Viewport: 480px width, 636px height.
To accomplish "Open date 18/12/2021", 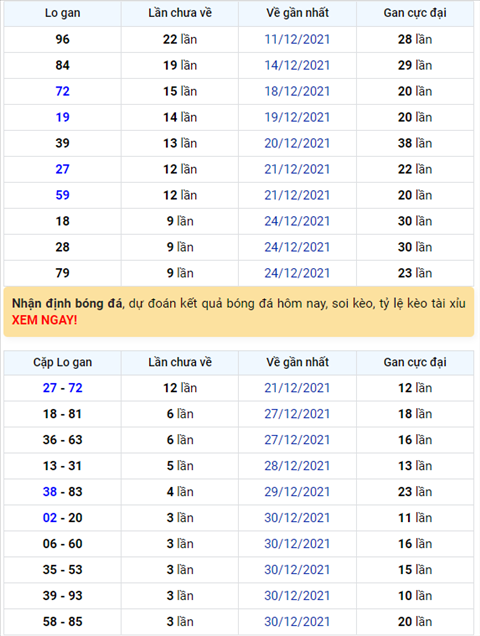I will click(297, 91).
